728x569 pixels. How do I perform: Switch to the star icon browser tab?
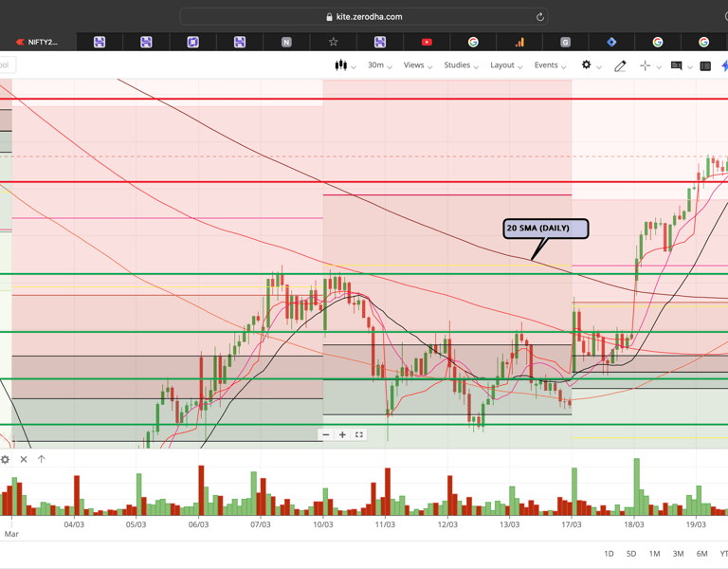pos(333,43)
